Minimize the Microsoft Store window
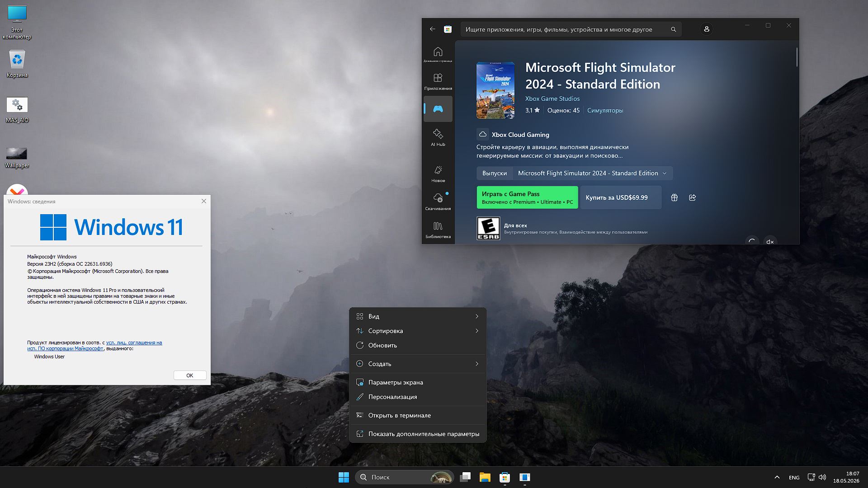This screenshot has height=488, width=868. (x=747, y=25)
